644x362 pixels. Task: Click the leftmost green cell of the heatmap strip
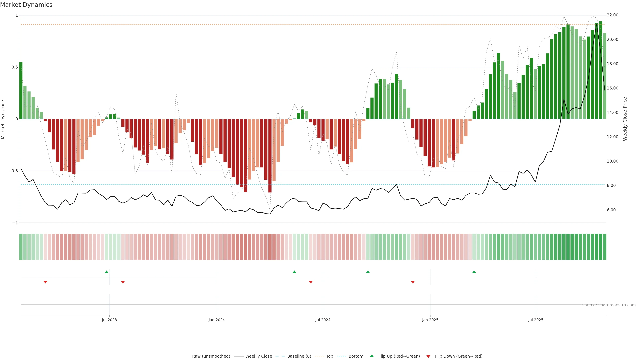click(x=21, y=247)
